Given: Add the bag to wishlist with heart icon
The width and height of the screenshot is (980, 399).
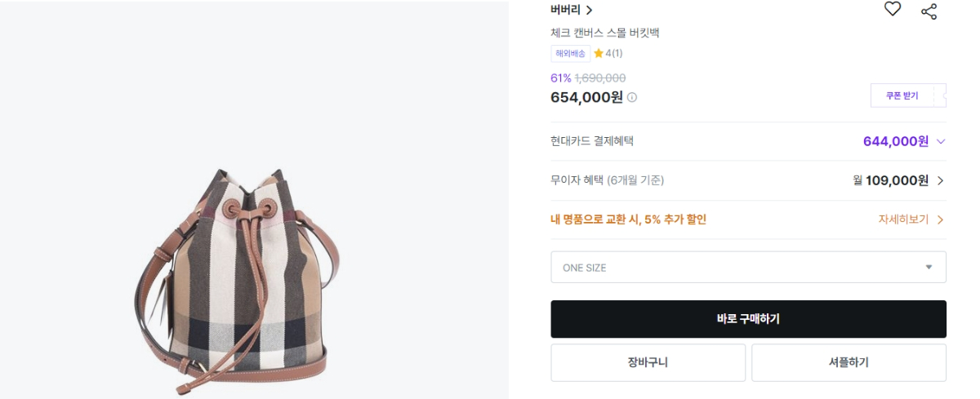Looking at the screenshot, I should point(893,10).
